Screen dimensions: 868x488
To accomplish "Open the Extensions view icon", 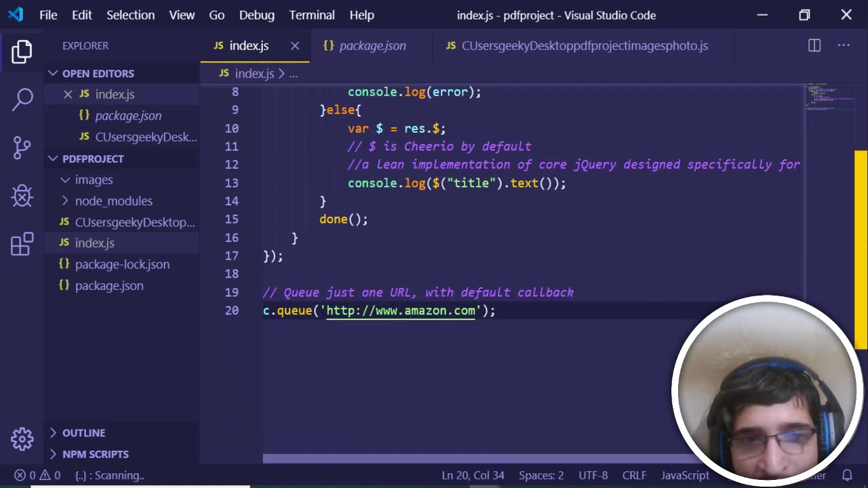I will pyautogui.click(x=22, y=244).
